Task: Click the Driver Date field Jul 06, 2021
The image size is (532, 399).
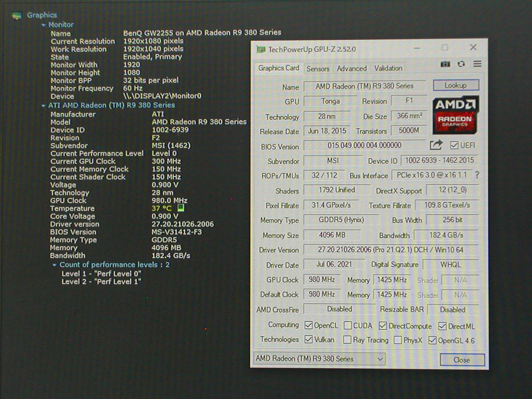Action: pyautogui.click(x=334, y=264)
